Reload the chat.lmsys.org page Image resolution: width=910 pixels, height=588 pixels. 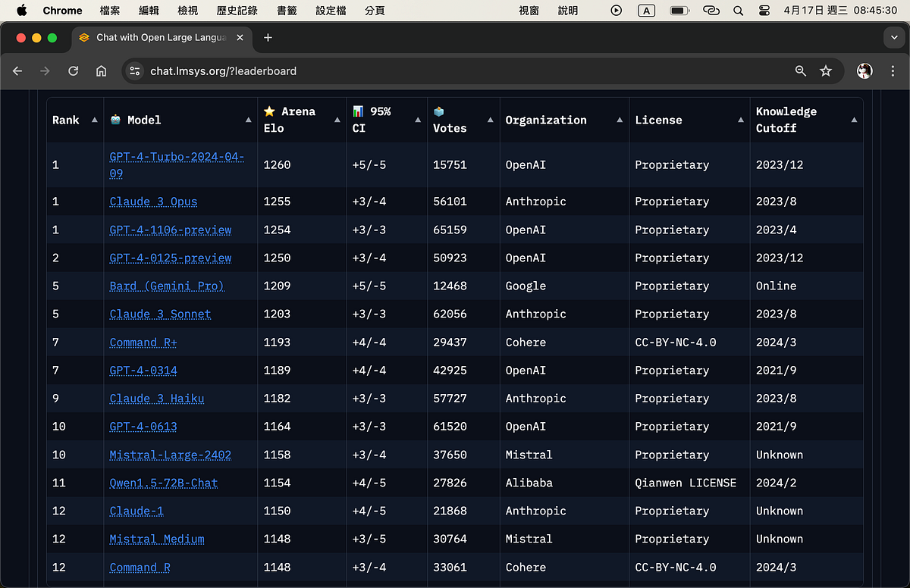73,70
